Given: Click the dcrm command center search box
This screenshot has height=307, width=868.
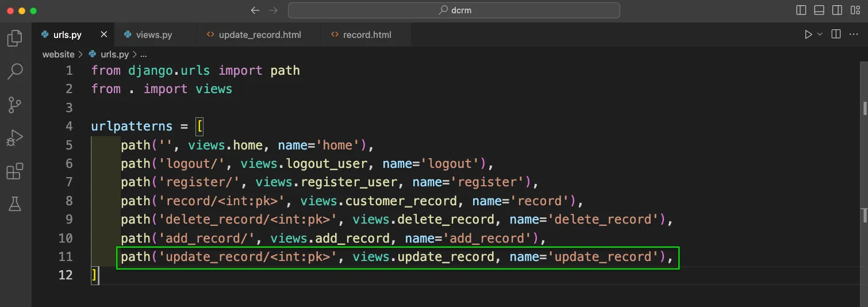Looking at the screenshot, I should [454, 10].
